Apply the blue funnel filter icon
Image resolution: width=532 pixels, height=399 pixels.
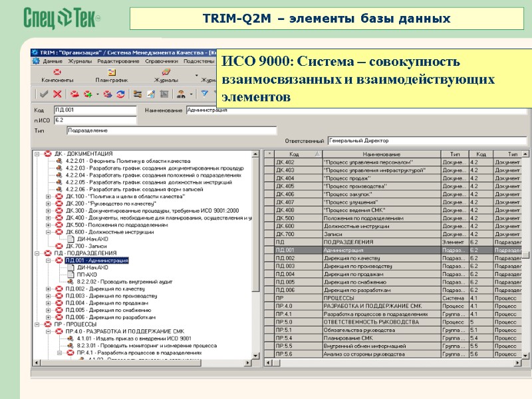point(203,95)
